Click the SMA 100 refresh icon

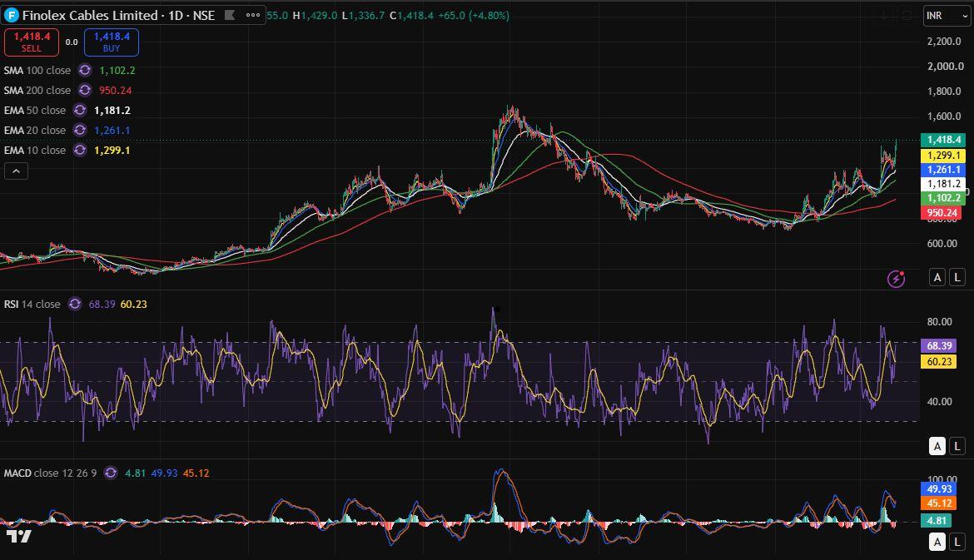coord(84,70)
